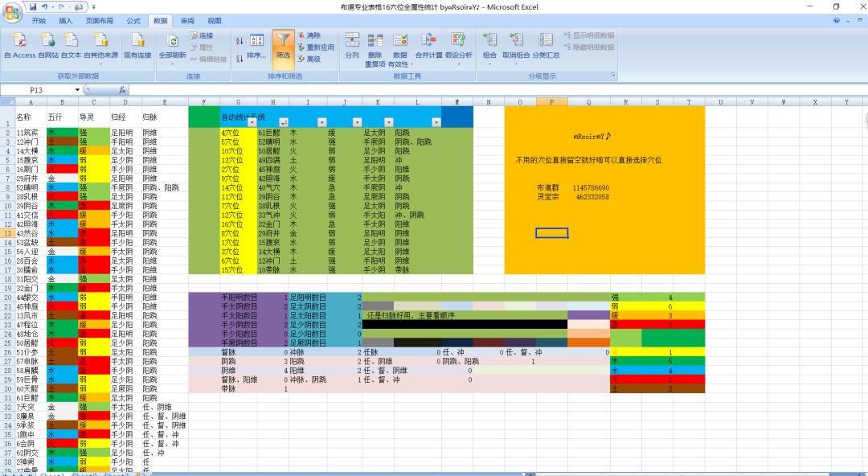Viewport: 868px width, 476px height.
Task: Open the filter dropdown in column L header
Action: (x=436, y=122)
